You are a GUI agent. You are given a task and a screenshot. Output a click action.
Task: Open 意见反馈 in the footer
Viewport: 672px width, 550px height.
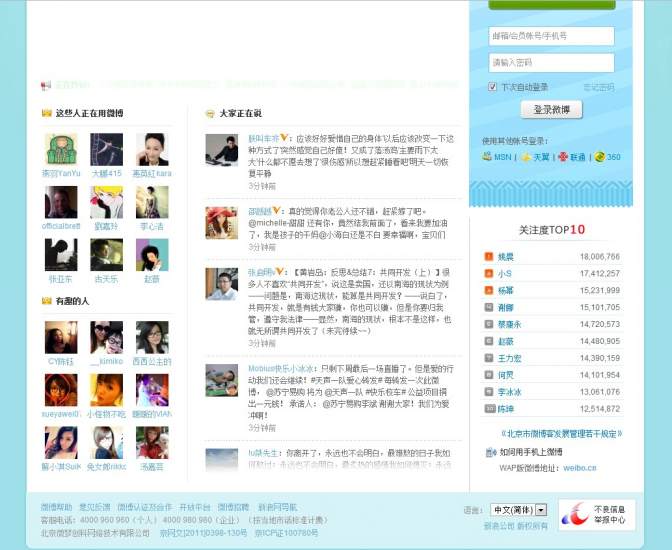click(95, 507)
